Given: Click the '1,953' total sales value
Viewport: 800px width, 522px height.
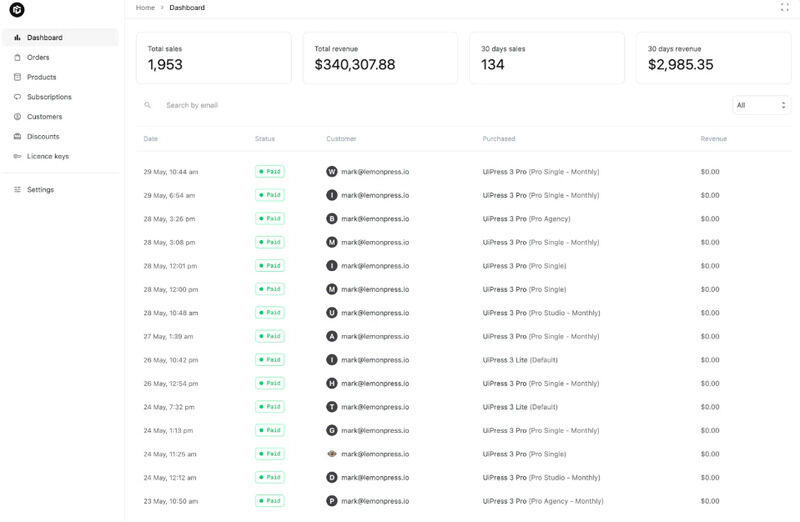Looking at the screenshot, I should coord(165,65).
